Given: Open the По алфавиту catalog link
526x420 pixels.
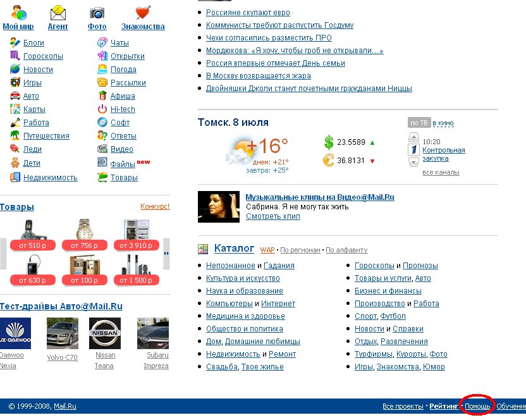Looking at the screenshot, I should pos(346,250).
